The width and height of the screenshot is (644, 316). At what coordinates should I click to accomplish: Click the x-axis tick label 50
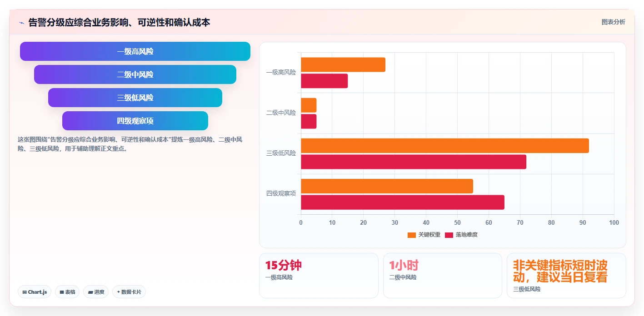(457, 222)
